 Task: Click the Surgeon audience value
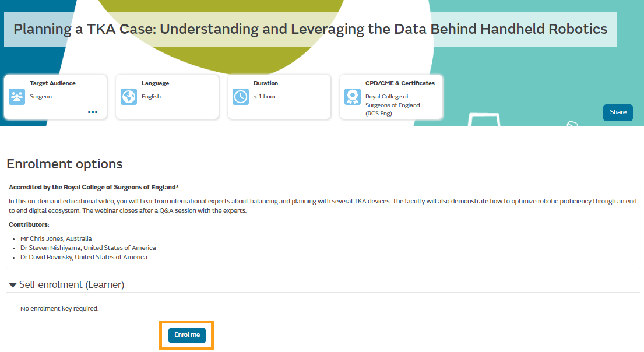coord(41,97)
